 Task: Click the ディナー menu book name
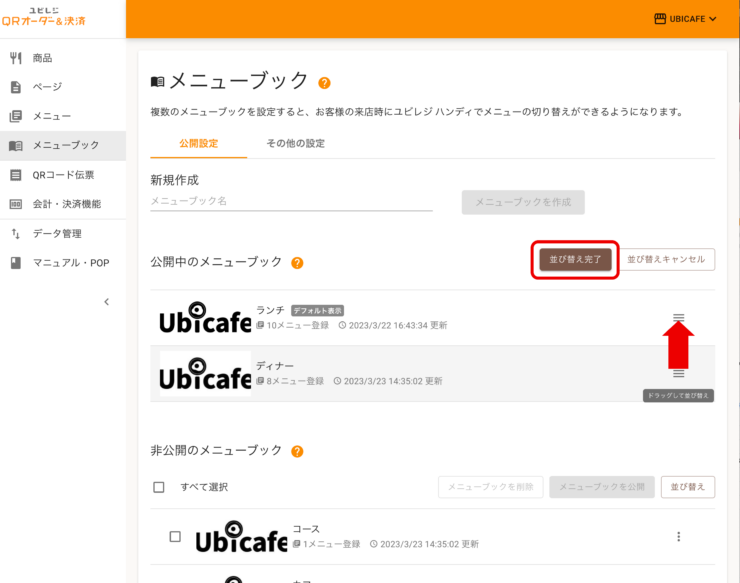275,366
